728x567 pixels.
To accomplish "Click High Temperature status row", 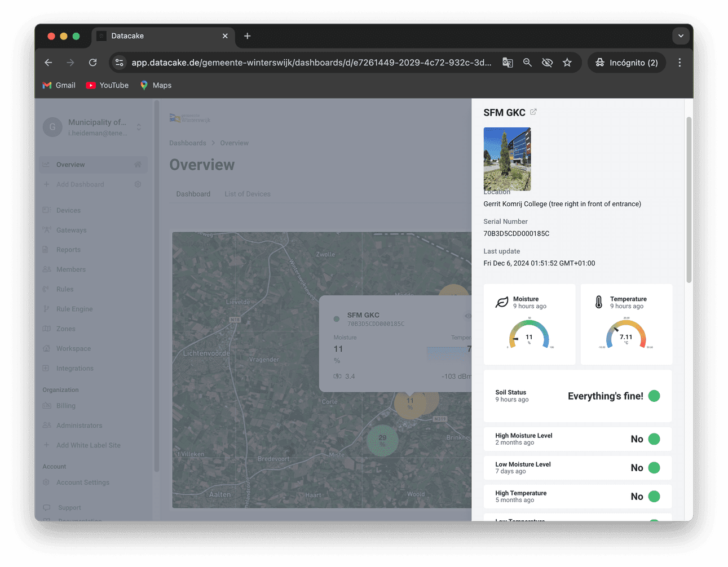I will [578, 497].
